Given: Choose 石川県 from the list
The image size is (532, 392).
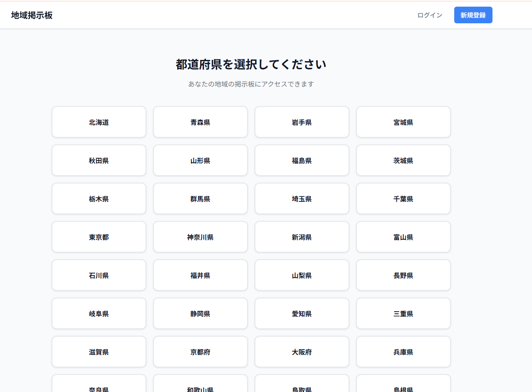Looking at the screenshot, I should click(99, 275).
